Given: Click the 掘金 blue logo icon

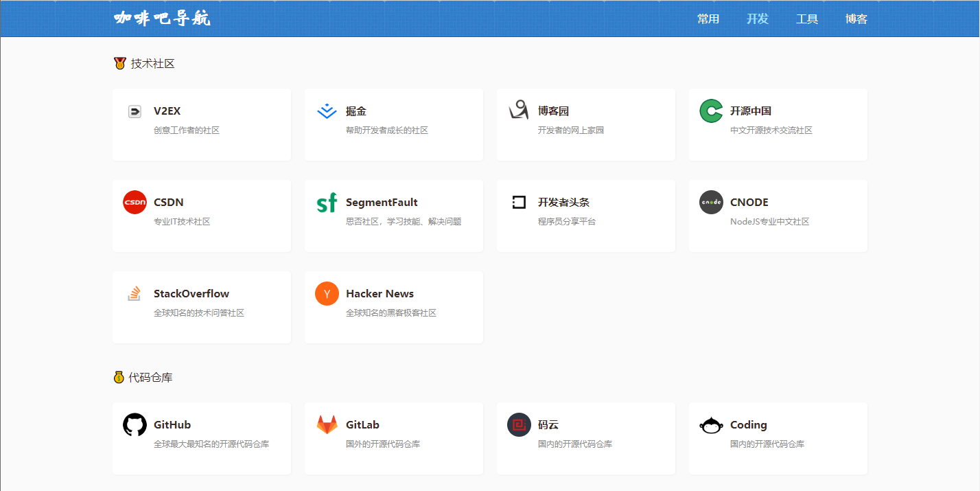Looking at the screenshot, I should (x=327, y=111).
